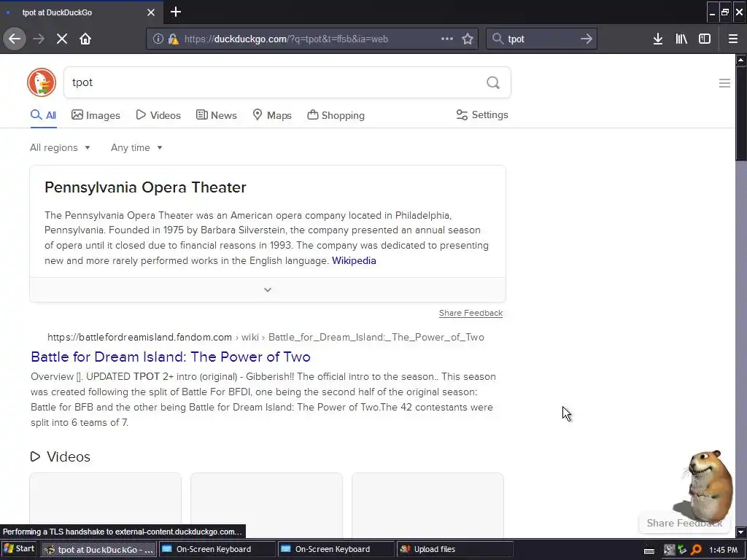This screenshot has height=560, width=747.
Task: Switch to the first On-Screen Keyboard window
Action: [x=217, y=549]
